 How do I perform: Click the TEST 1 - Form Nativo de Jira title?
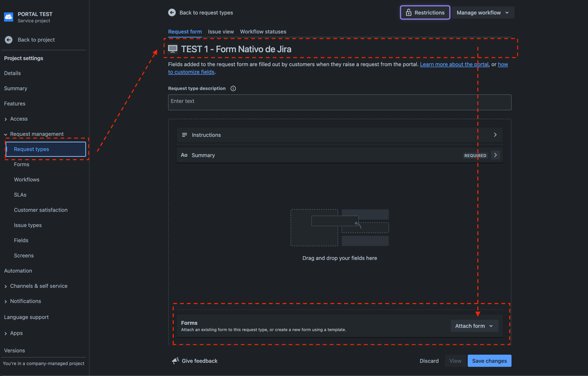(236, 49)
